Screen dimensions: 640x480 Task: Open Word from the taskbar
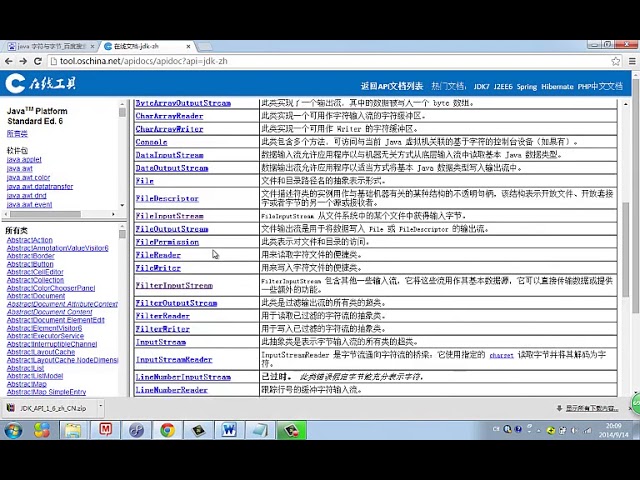click(229, 430)
